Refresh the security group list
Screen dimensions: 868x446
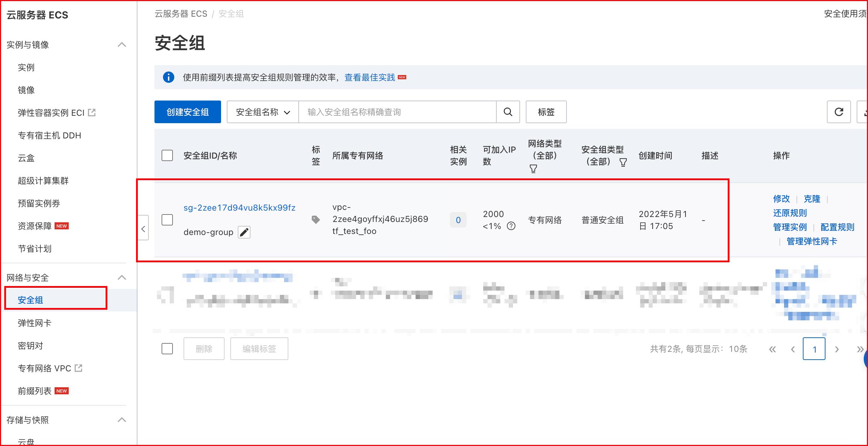(839, 112)
